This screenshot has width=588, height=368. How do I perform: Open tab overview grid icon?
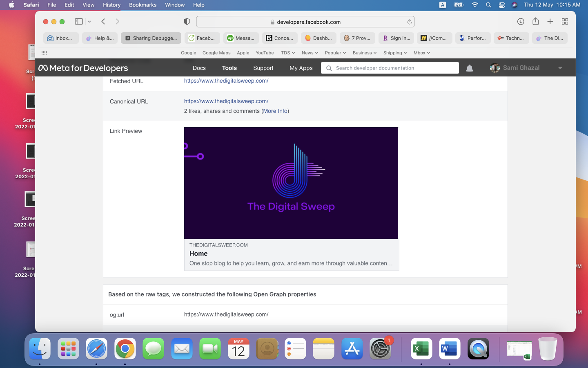[x=565, y=22]
